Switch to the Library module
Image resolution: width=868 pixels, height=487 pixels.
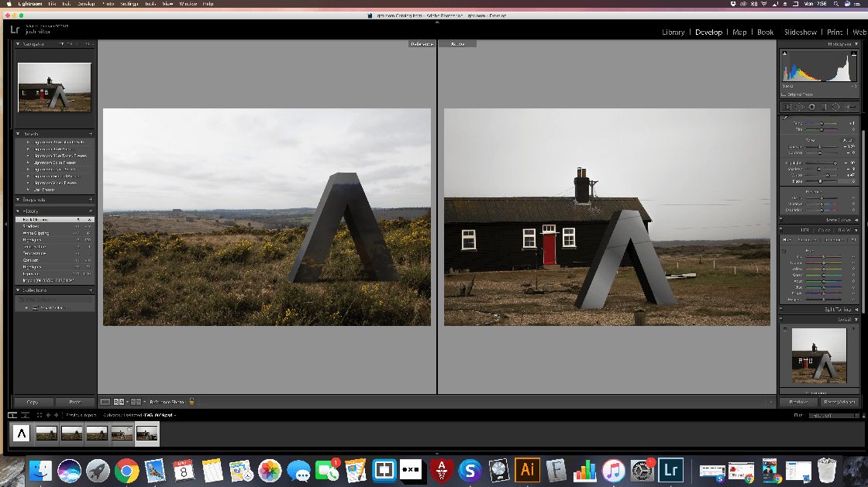point(673,33)
